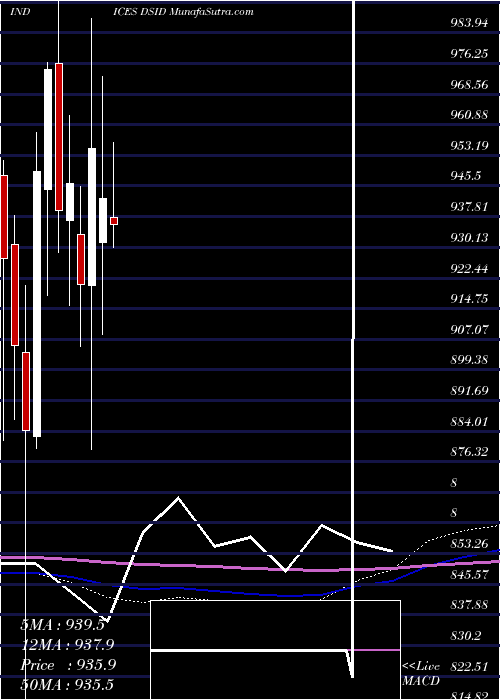Select the 922.44 price axis label
The image size is (500, 700).
[469, 268]
